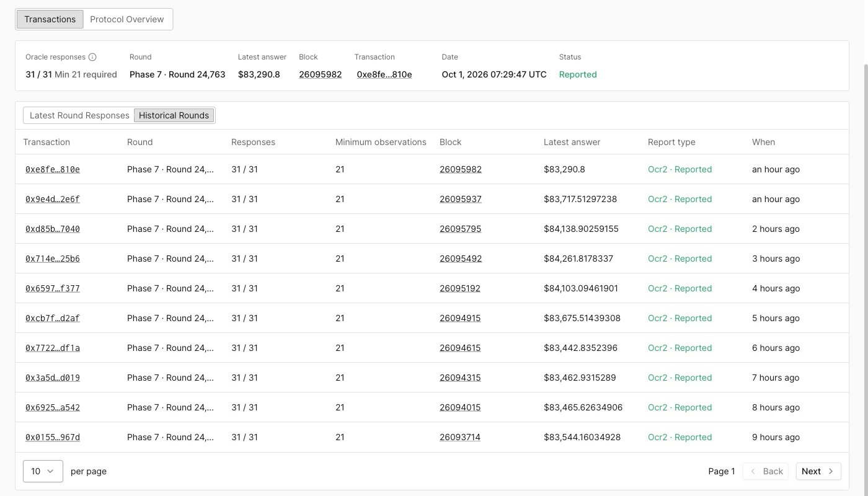The height and width of the screenshot is (496, 868).
Task: Click "Ocr2 · Reported" in the 0x7722…df1a row
Action: 680,348
